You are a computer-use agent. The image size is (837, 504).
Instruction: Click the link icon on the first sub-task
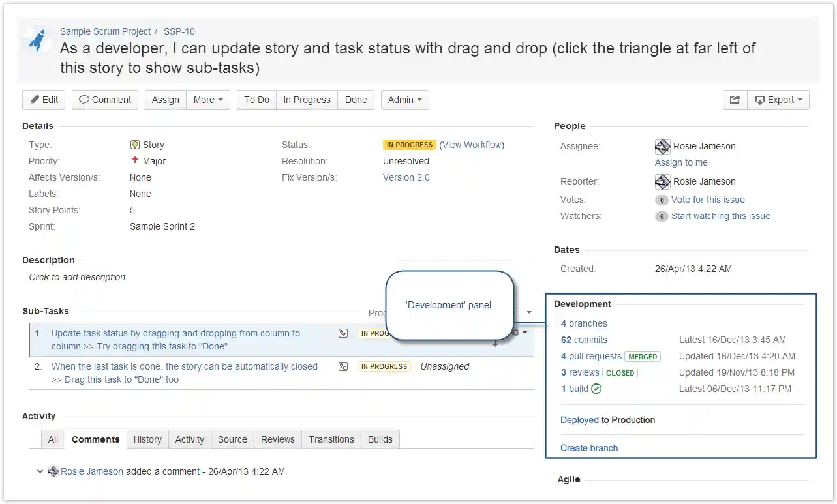[343, 333]
